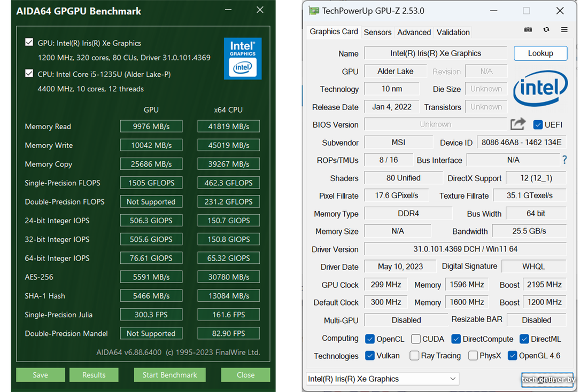Screen dimensions: 588x392
Task: Open the GPU-Z hamburger menu
Action: coord(564,30)
